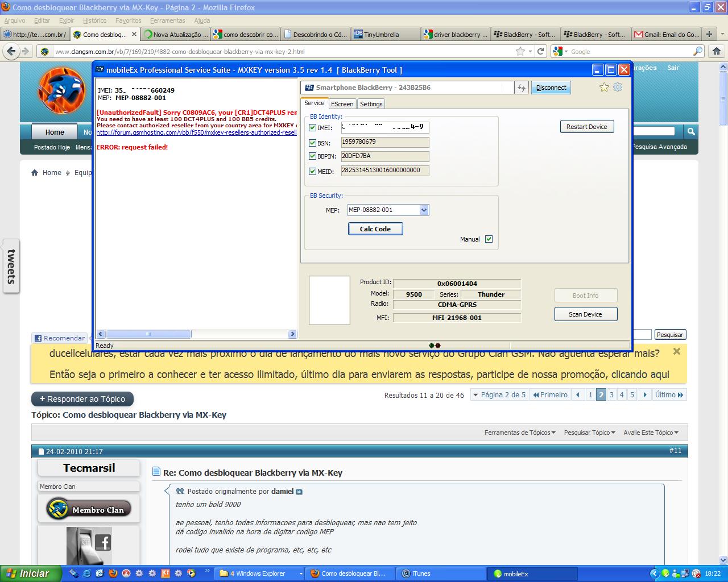Go to previous page arrow in pagination
This screenshot has height=582, width=728.
click(577, 394)
